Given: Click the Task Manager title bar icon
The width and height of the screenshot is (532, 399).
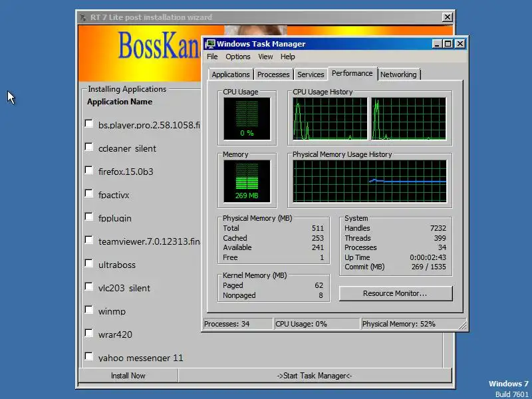Looking at the screenshot, I should click(210, 44).
